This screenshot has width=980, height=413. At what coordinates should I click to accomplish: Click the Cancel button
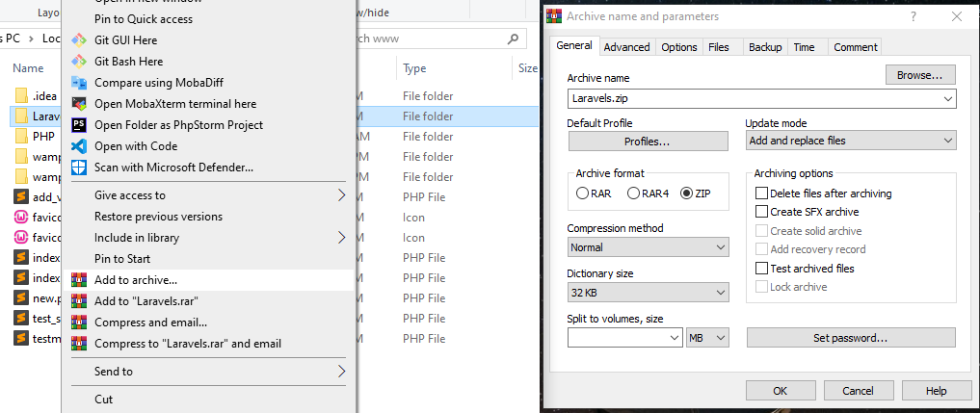(859, 391)
